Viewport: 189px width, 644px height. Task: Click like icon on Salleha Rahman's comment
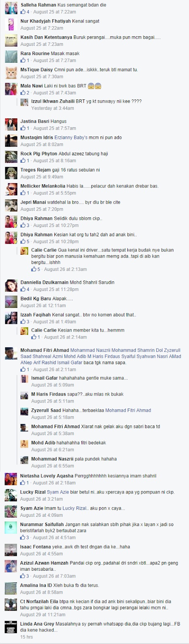(23, 12)
